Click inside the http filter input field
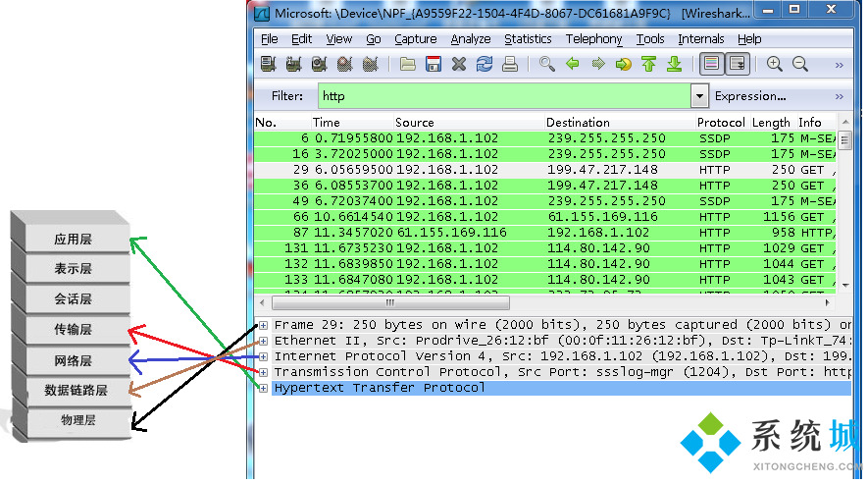868x484 pixels. (504, 96)
